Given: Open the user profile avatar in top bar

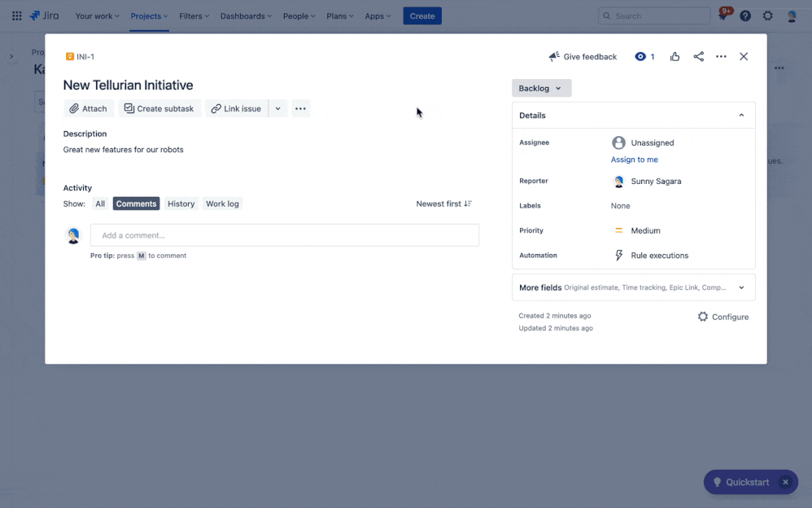Looking at the screenshot, I should click(x=792, y=16).
